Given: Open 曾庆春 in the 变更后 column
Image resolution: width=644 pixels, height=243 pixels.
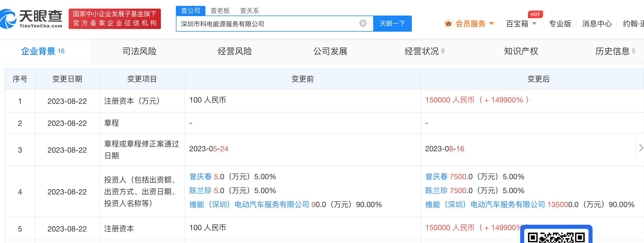Looking at the screenshot, I should (436, 177).
